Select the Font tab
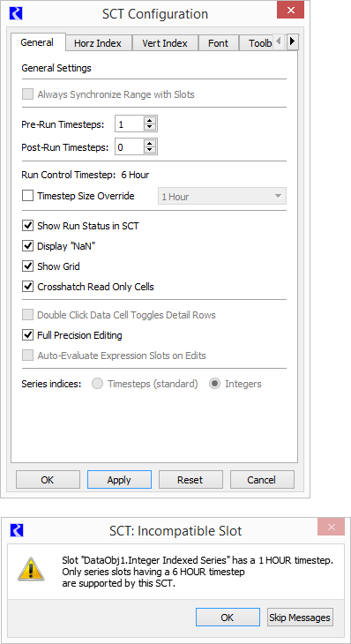 coord(219,43)
